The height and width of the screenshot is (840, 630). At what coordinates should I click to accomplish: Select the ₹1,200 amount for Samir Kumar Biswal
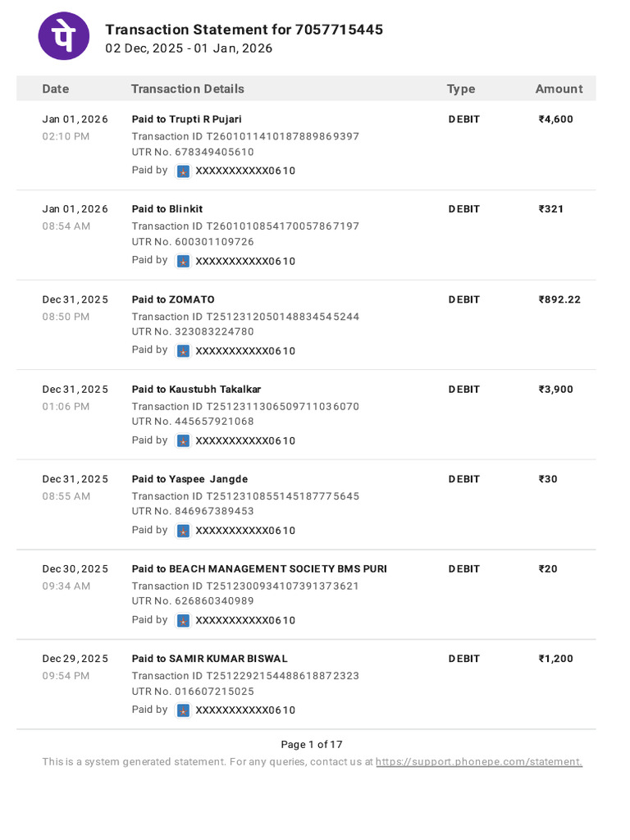click(555, 659)
